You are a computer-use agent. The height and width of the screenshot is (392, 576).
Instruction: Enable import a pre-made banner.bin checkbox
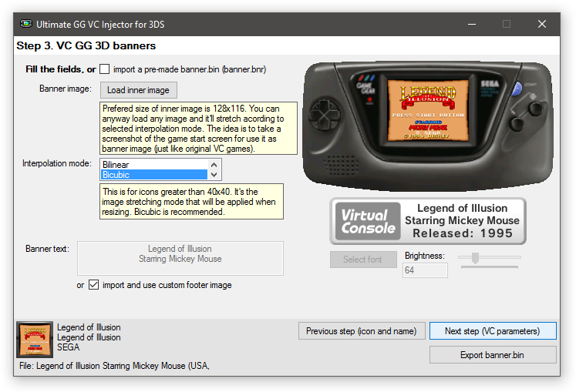tap(105, 69)
